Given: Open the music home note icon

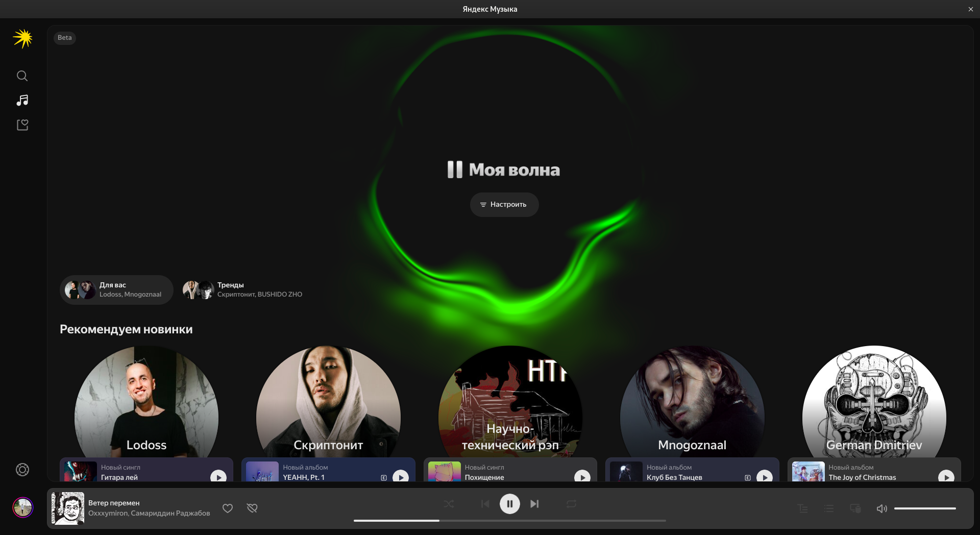Looking at the screenshot, I should pyautogui.click(x=22, y=101).
